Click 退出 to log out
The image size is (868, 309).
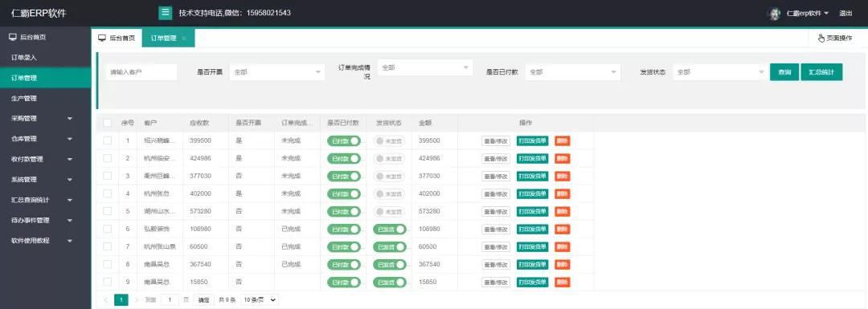coord(845,14)
